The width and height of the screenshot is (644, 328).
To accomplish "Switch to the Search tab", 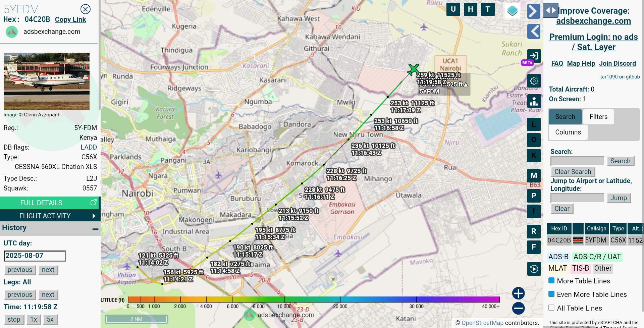I will coord(565,117).
